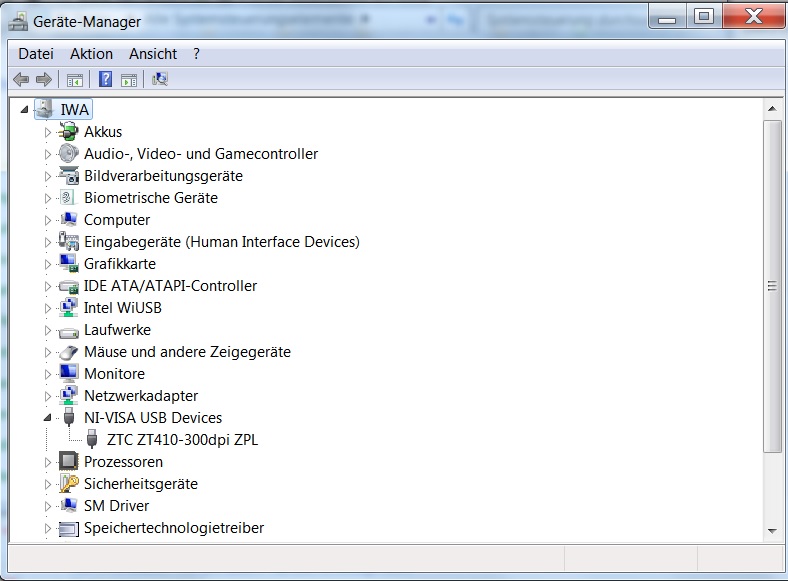Collapse the IWA root node
Image resolution: width=788 pixels, height=581 pixels.
(x=24, y=110)
